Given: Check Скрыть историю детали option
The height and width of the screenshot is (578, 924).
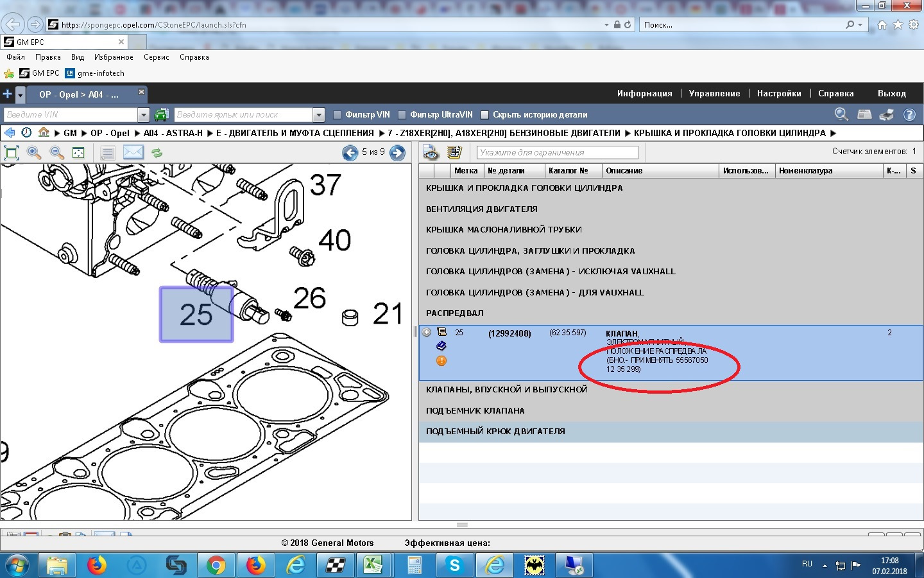Looking at the screenshot, I should [x=485, y=115].
